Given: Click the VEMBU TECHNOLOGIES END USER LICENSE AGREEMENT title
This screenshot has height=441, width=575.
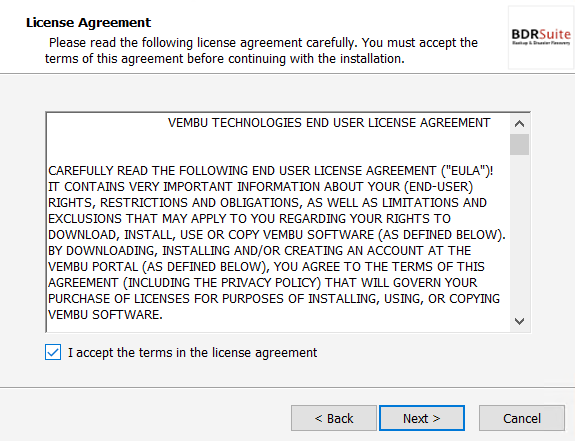Looking at the screenshot, I should pos(329,123).
